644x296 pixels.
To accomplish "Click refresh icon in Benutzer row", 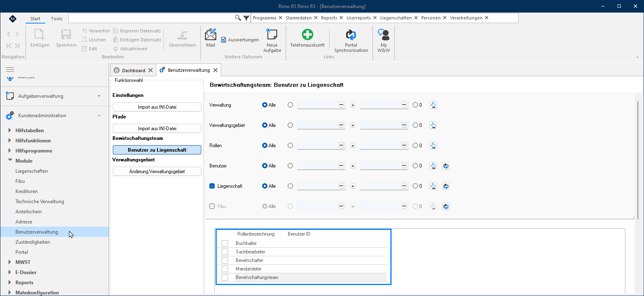I will 446,166.
